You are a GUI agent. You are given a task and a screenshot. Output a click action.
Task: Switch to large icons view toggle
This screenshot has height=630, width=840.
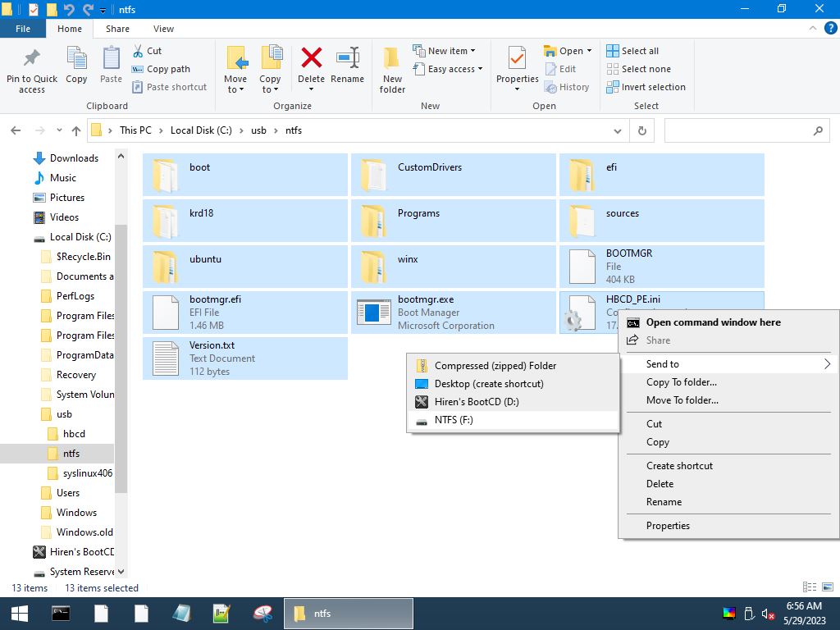(827, 587)
